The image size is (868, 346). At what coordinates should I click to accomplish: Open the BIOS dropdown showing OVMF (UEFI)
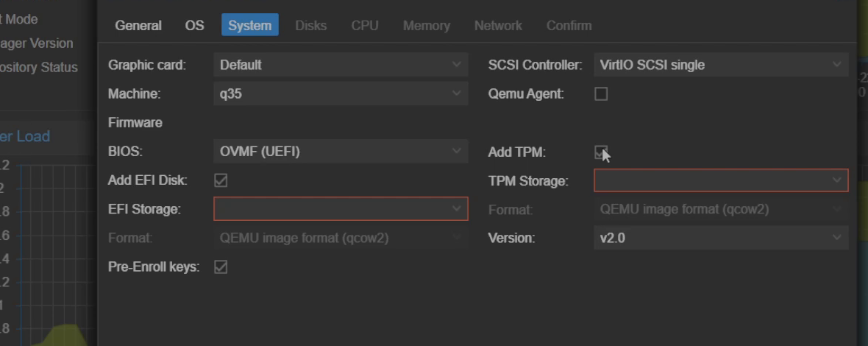click(x=341, y=151)
